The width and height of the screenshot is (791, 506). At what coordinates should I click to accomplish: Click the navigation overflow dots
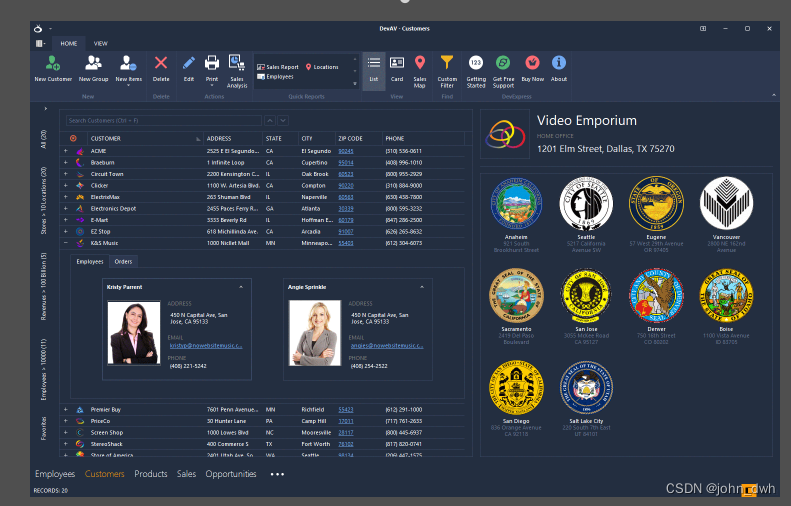[277, 474]
